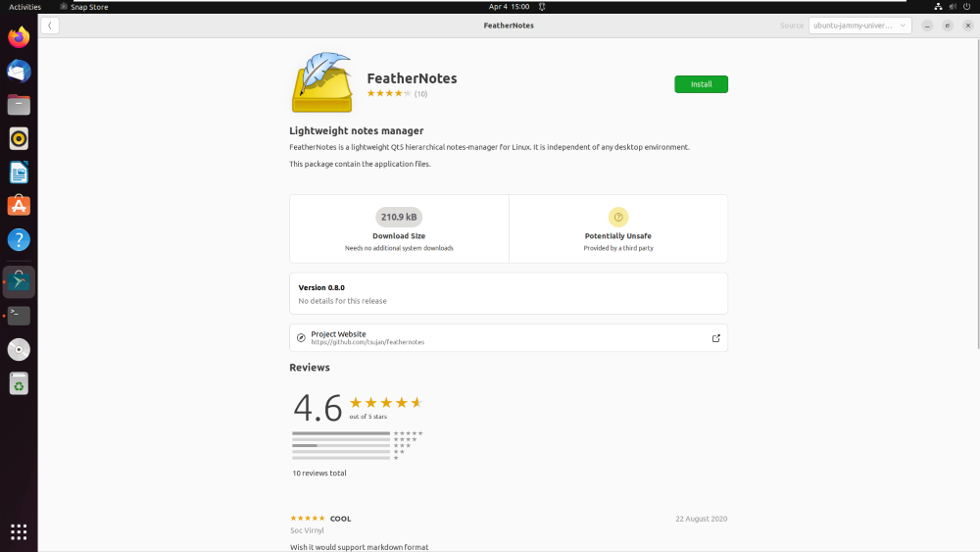The image size is (980, 552).
Task: Click the volume icon in the top bar
Action: point(953,7)
